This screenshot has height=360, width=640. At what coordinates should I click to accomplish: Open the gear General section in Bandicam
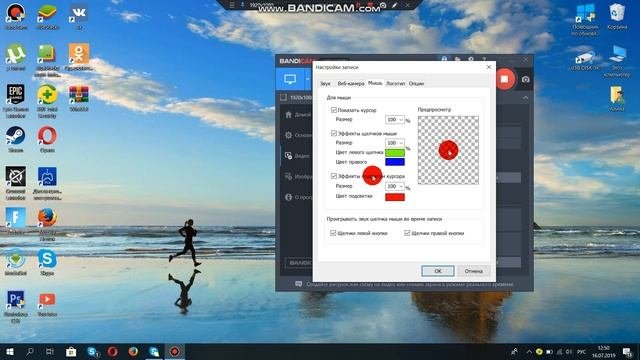[x=297, y=135]
